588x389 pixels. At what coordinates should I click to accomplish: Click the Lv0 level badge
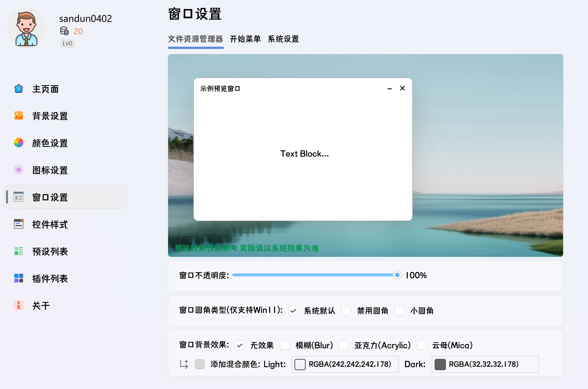pos(67,43)
